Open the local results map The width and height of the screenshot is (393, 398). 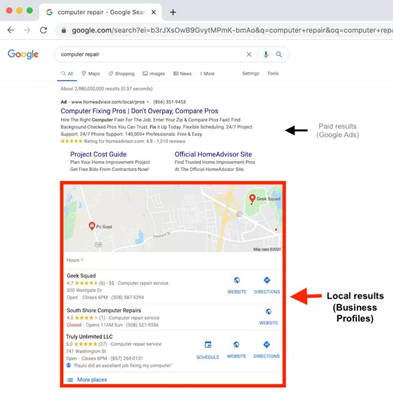coord(173,219)
